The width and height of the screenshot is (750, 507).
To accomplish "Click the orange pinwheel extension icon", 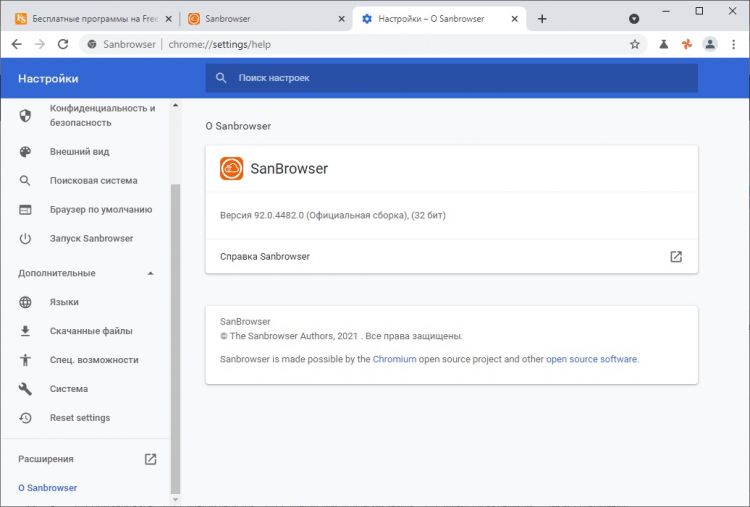I will click(686, 44).
